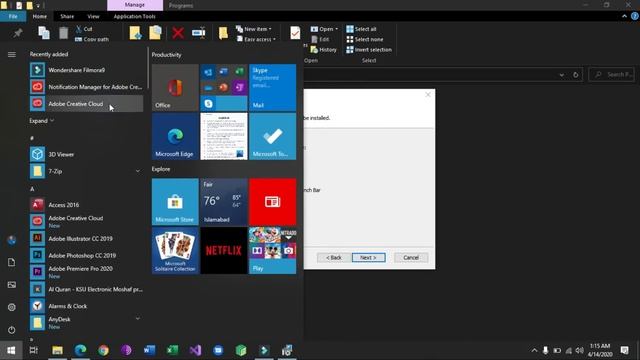Open Visual Studio from the taskbar
The height and width of the screenshot is (360, 640).
tap(195, 350)
